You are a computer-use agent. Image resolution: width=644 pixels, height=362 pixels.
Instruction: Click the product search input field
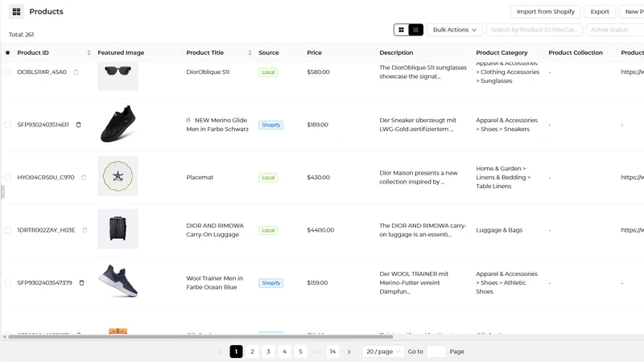[534, 30]
